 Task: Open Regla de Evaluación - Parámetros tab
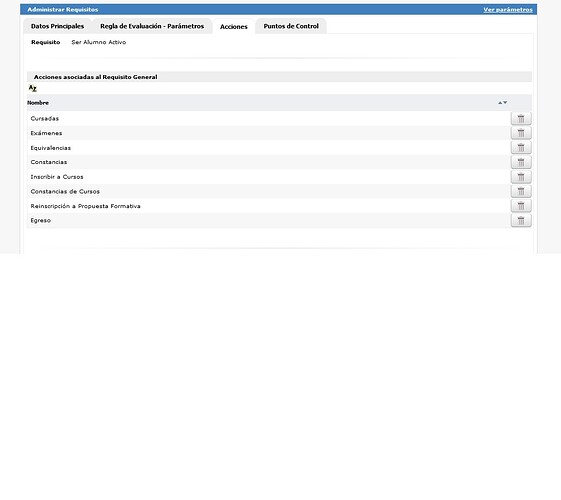coord(152,26)
